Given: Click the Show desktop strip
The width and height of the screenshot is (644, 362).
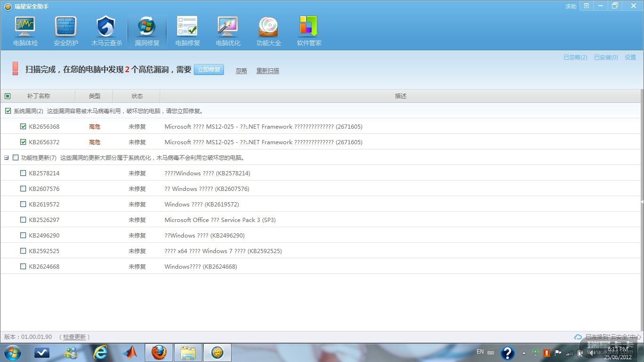Looking at the screenshot, I should pyautogui.click(x=641, y=353).
